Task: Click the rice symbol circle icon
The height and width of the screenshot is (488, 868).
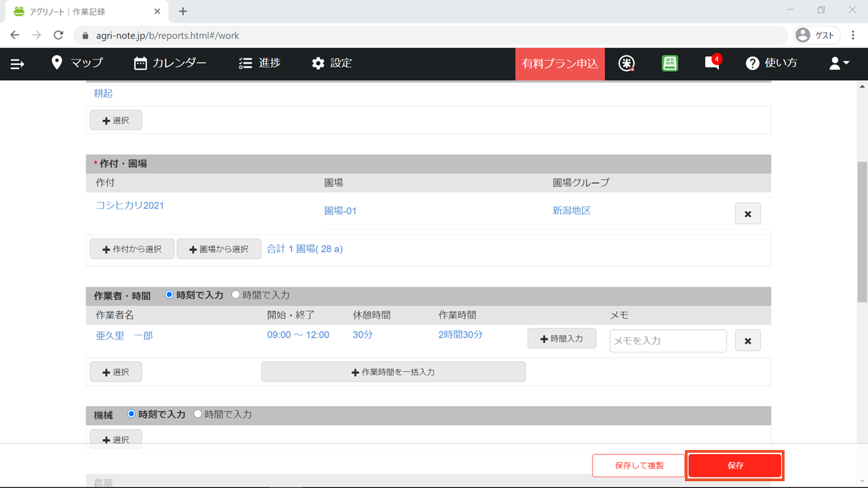Action: (627, 64)
